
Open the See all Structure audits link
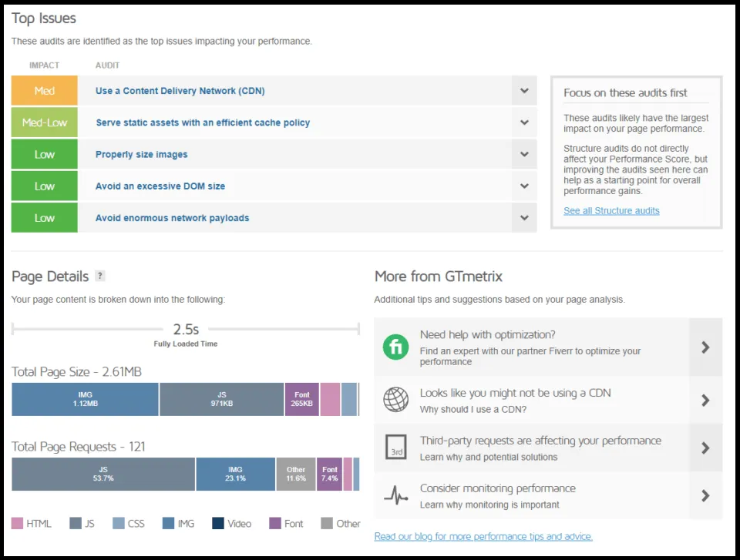pos(611,211)
